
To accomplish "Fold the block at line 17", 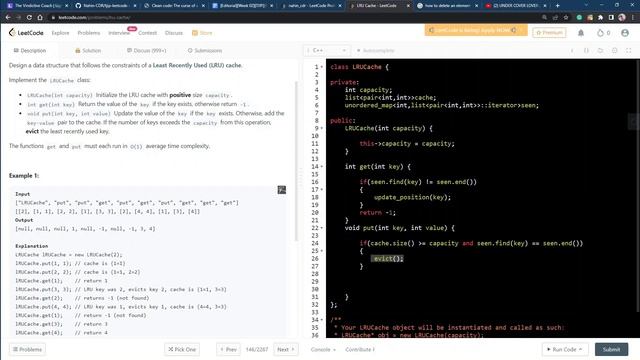I will coord(322,190).
